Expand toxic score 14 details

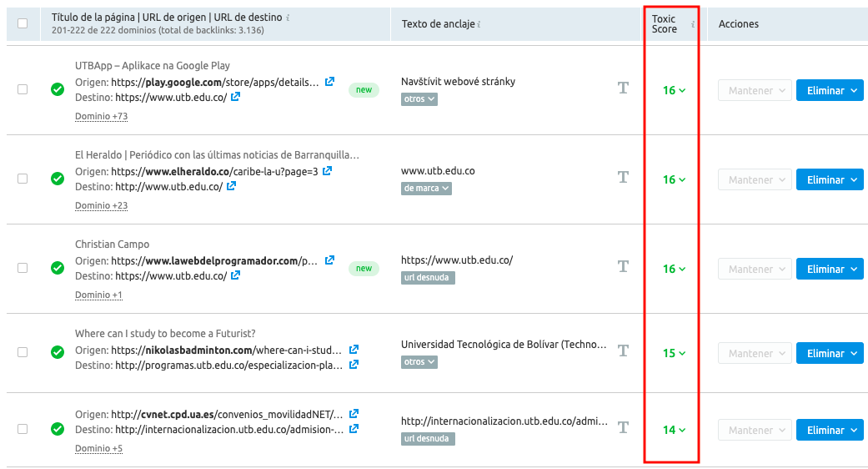click(x=675, y=430)
